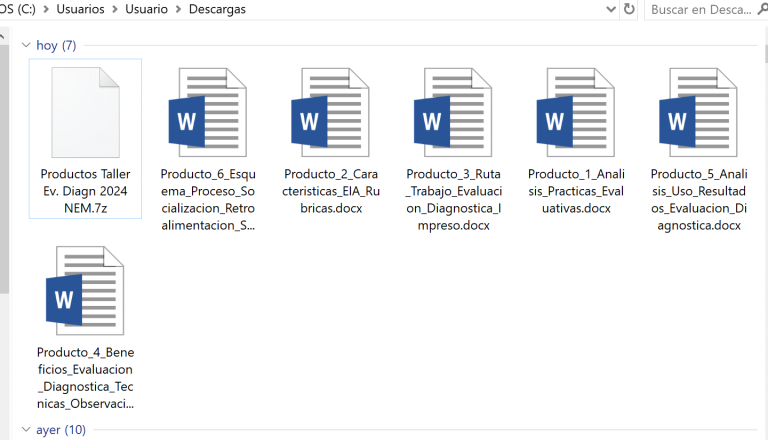Click file name starting 'Producto_6_Esquema_Proceso_So'
This screenshot has width=768, height=441.
tap(208, 199)
